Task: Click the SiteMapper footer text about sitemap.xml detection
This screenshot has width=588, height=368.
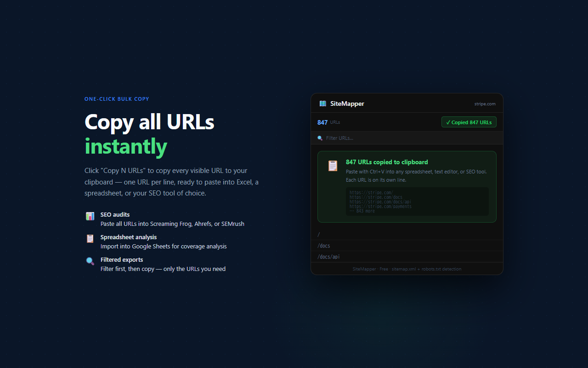Action: point(407,269)
